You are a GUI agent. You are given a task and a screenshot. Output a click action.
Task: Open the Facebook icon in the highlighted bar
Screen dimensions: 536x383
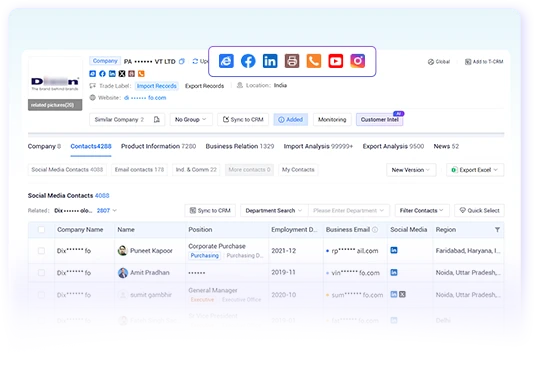[248, 61]
